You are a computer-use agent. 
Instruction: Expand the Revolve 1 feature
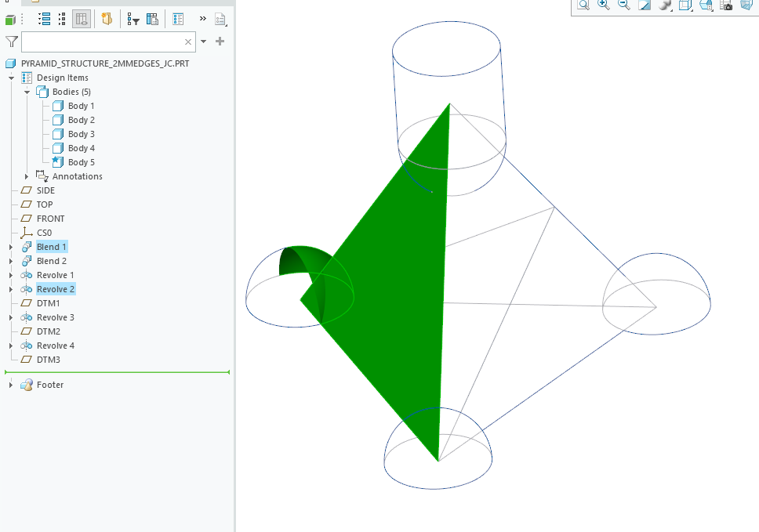click(x=11, y=275)
